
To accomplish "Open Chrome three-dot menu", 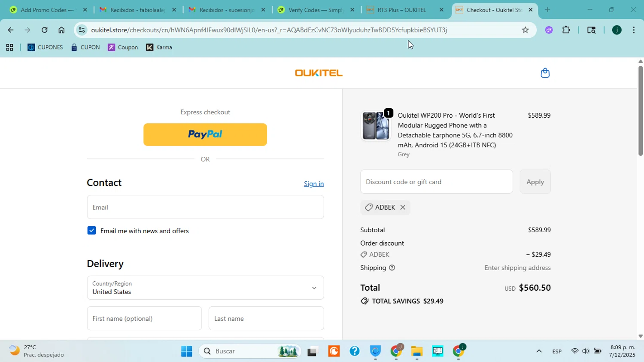I will pos(634,30).
